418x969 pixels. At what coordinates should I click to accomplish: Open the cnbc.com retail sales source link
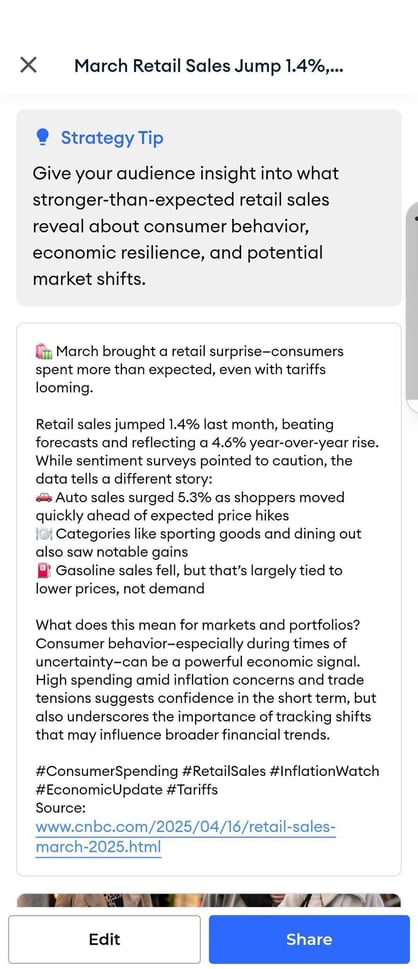186,837
